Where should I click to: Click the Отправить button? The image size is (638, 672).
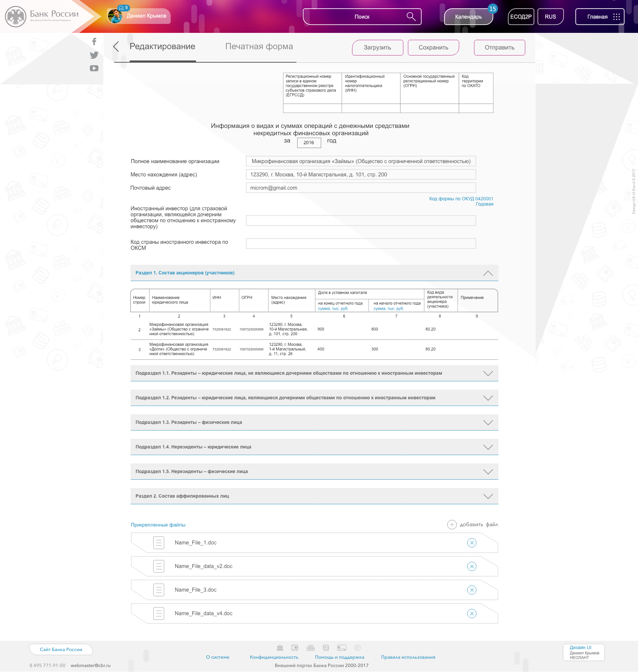[499, 48]
